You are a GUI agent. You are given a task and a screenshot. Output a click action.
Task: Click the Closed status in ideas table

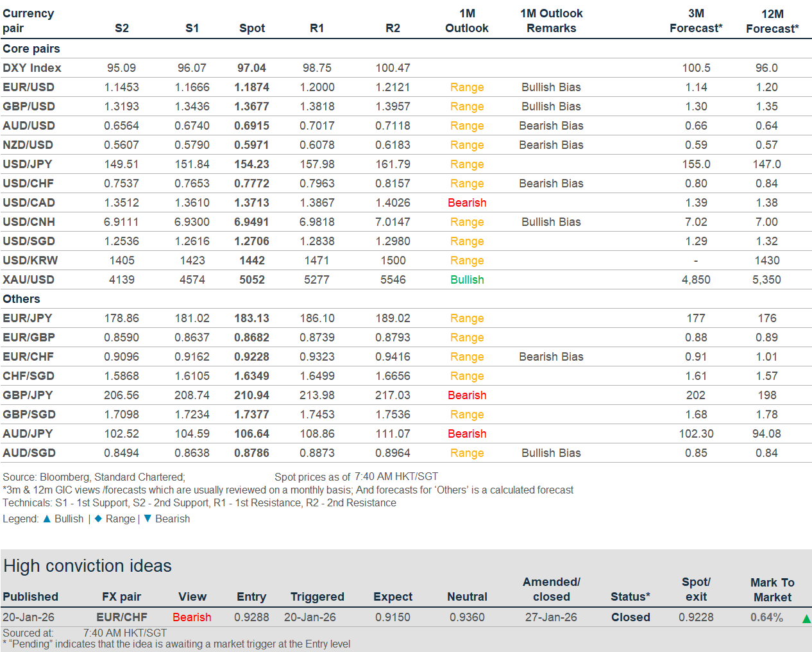click(x=630, y=617)
